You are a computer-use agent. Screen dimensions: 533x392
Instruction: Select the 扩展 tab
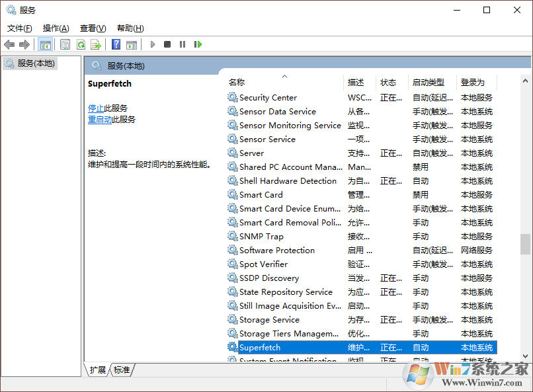97,370
